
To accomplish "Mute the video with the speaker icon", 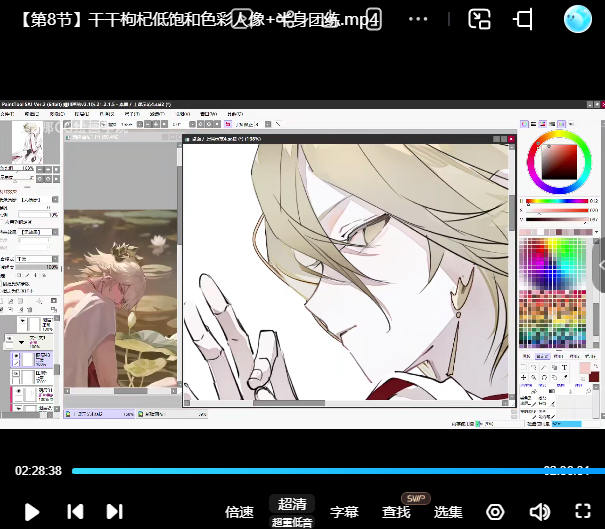I will [540, 512].
